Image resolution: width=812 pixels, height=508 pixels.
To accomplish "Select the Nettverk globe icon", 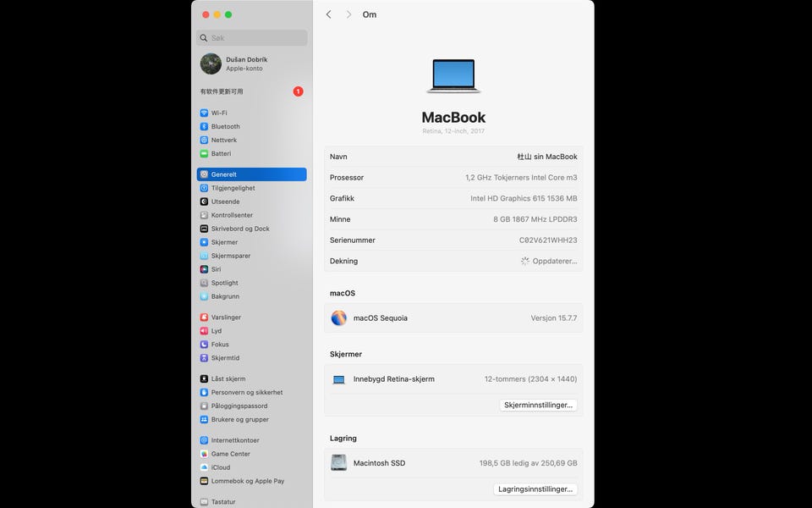I will [204, 140].
